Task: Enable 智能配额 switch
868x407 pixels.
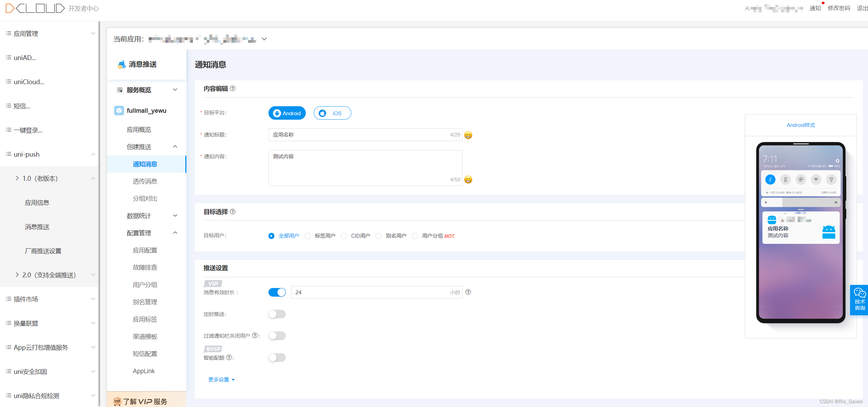Action: tap(277, 358)
